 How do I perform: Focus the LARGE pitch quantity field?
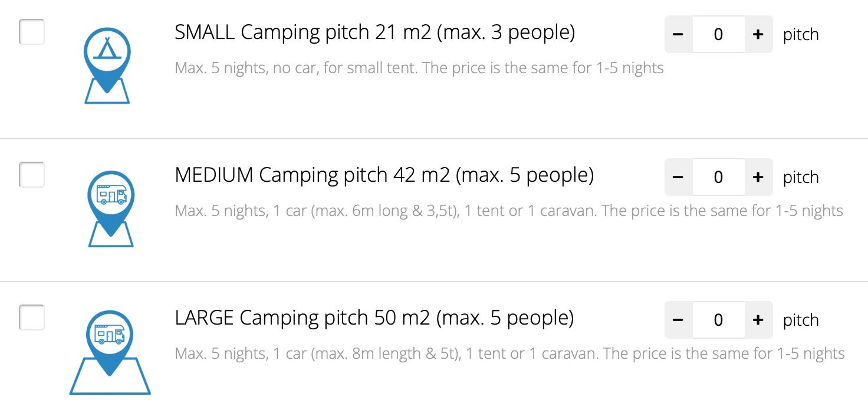(718, 320)
